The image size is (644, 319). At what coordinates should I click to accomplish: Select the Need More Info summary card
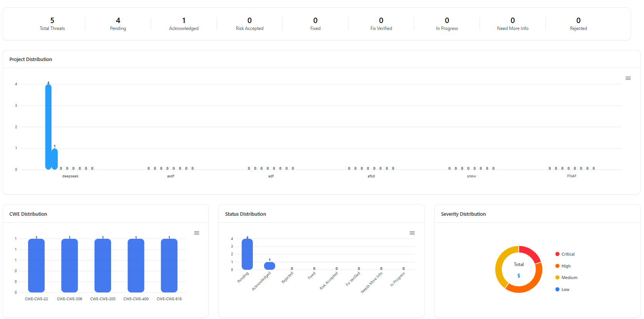tap(513, 24)
